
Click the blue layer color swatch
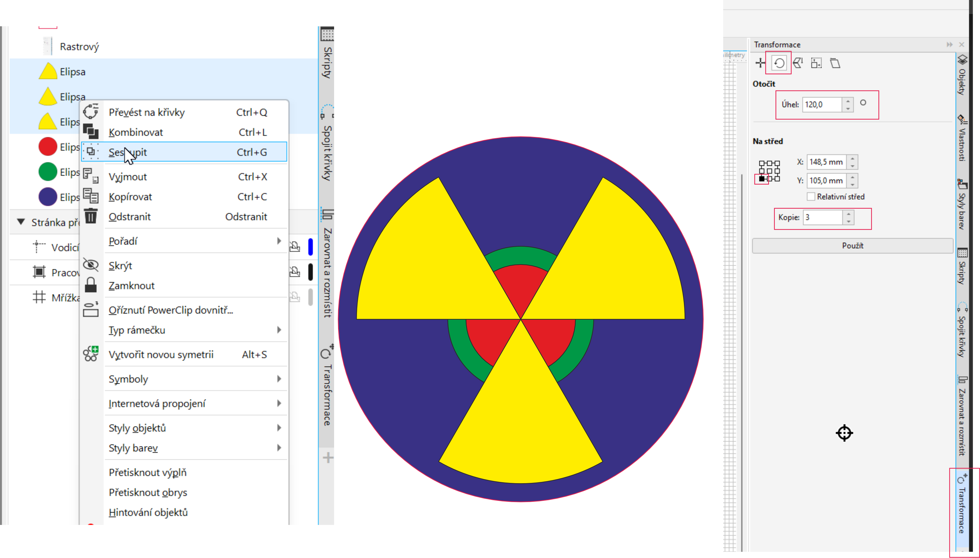click(x=310, y=247)
